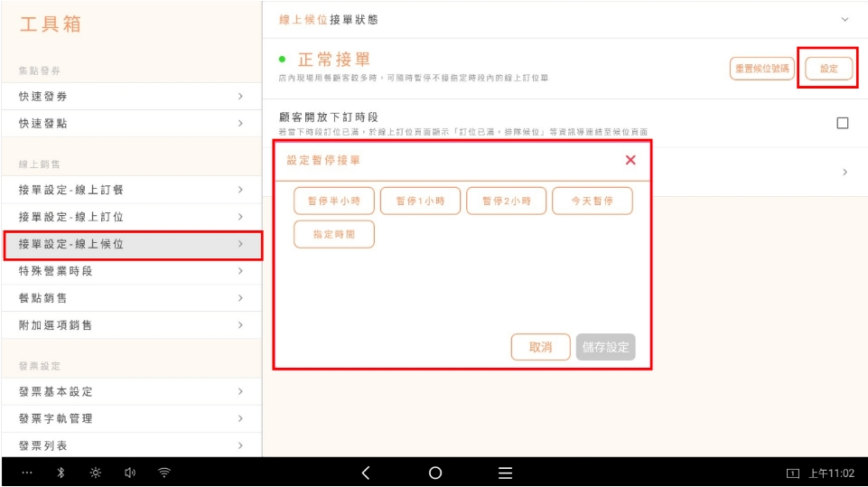Viewport: 868px width, 487px height.
Task: Open 快速發券 in the sidebar
Action: [x=131, y=96]
